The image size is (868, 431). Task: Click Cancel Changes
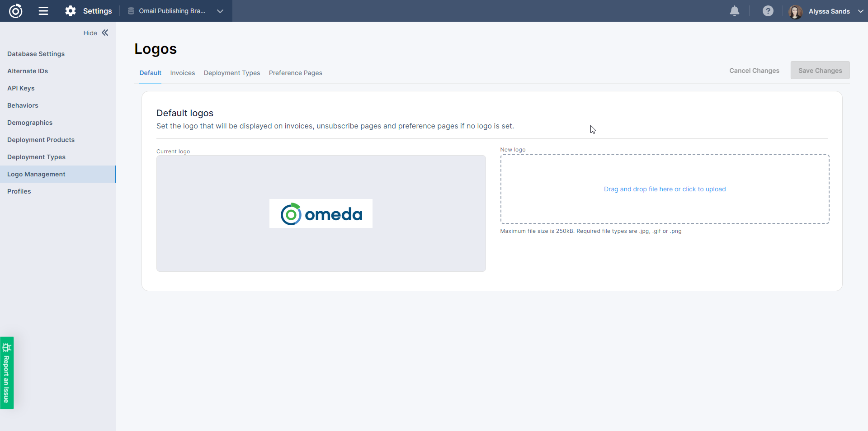point(754,71)
